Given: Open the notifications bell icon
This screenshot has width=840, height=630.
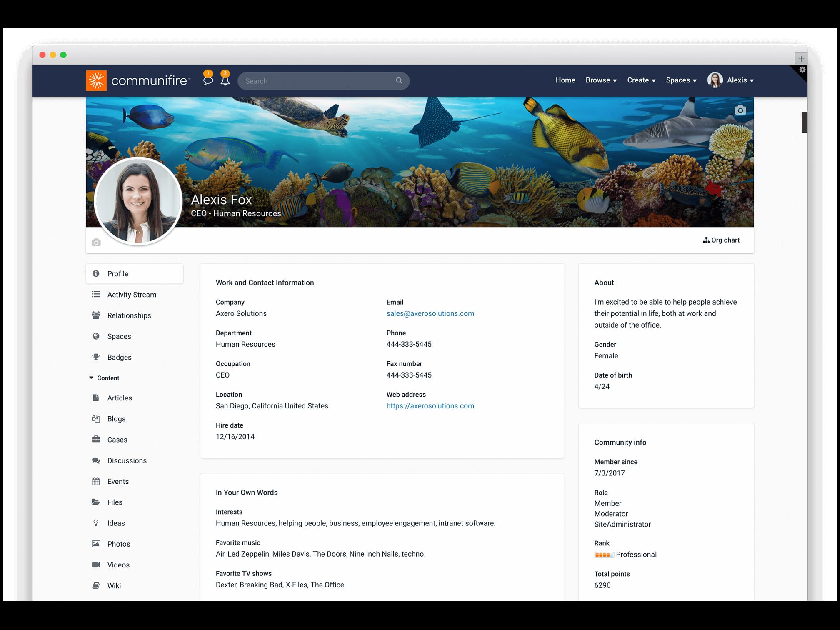Looking at the screenshot, I should (x=225, y=81).
